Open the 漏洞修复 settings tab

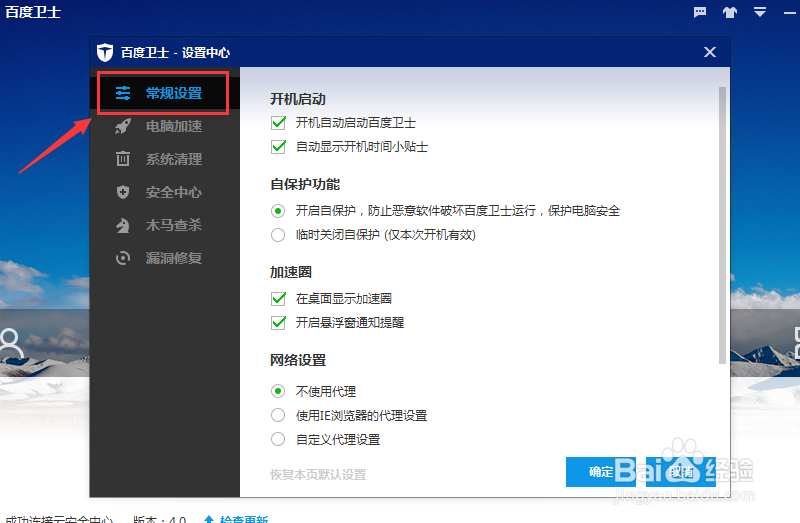[x=164, y=258]
